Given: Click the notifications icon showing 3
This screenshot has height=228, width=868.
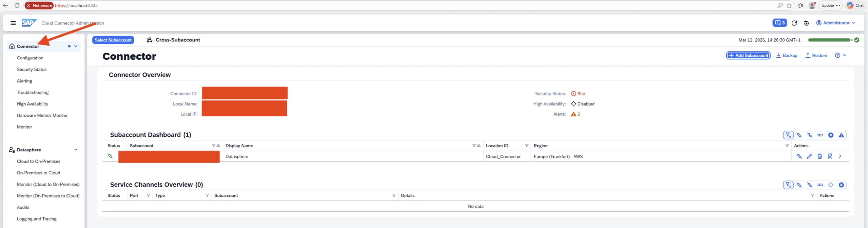Looking at the screenshot, I should 780,23.
